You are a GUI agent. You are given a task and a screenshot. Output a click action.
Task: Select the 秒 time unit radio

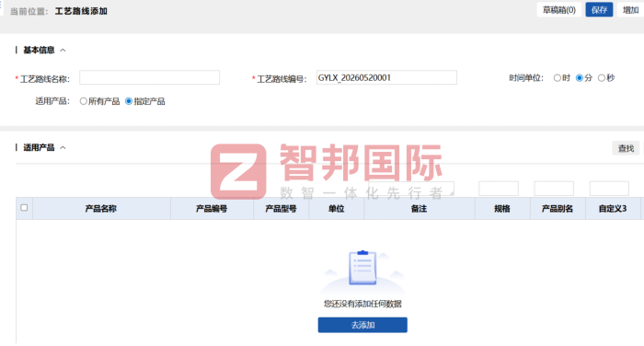coord(602,77)
